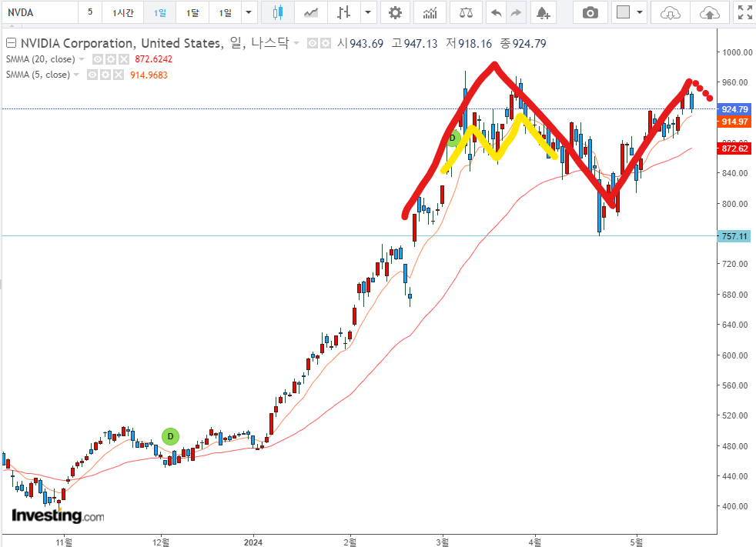Select the highlighted blue 1일 interval
The image size is (756, 547).
click(x=160, y=12)
